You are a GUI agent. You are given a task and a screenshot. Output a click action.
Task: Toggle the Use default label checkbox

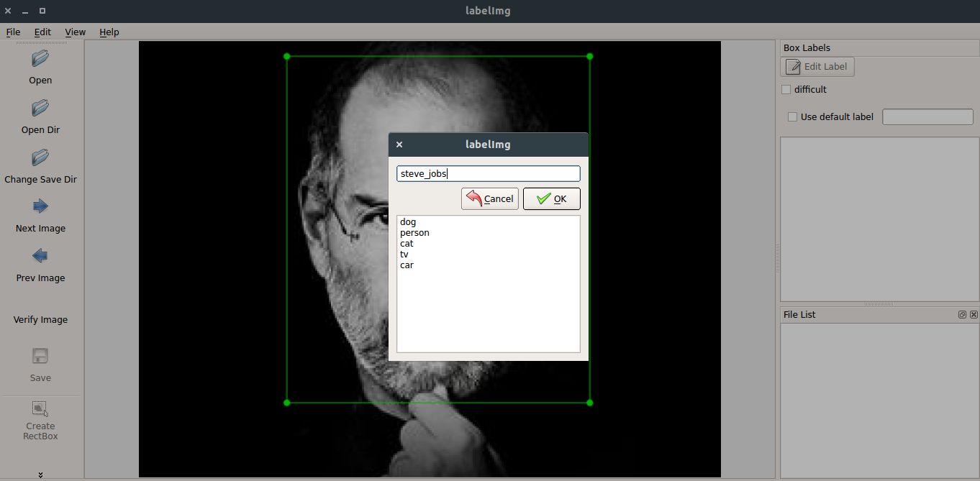coord(793,117)
